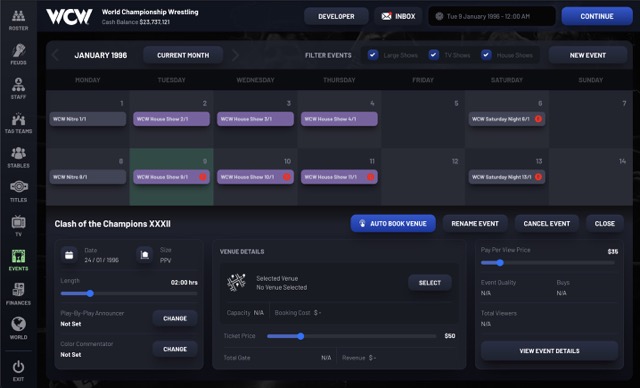Open the Finances sidebar section
Image resolution: width=640 pixels, height=388 pixels.
[x=18, y=295]
